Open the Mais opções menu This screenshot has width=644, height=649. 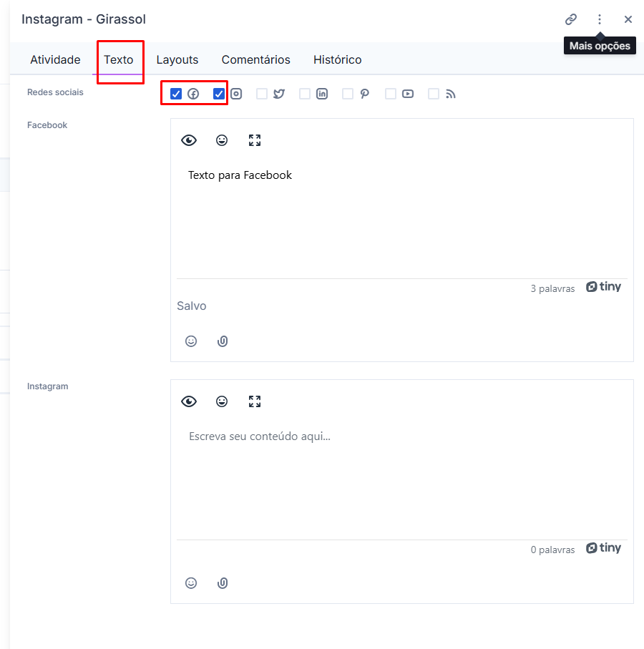(x=600, y=19)
